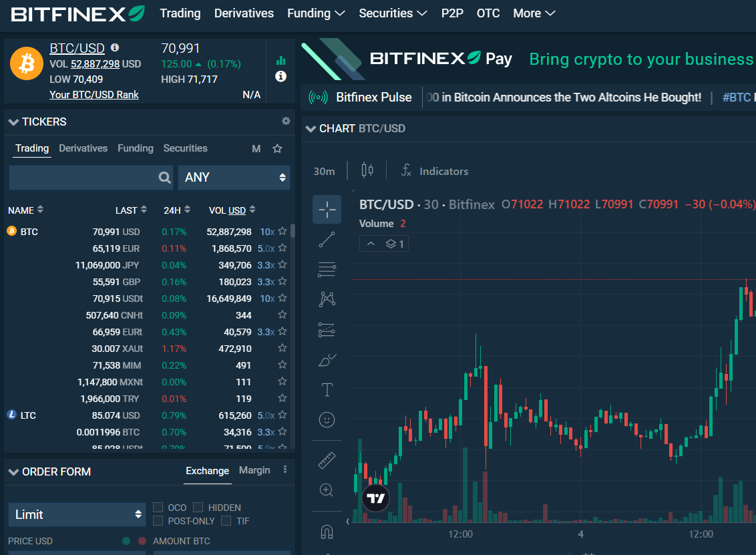Go to the P2P page
This screenshot has height=555, width=756.
click(452, 13)
